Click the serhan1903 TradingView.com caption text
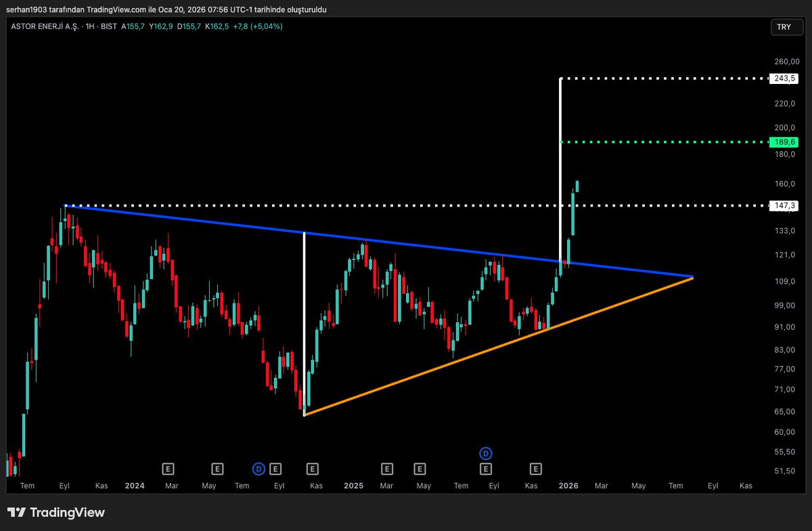This screenshot has height=531, width=812. pos(166,9)
